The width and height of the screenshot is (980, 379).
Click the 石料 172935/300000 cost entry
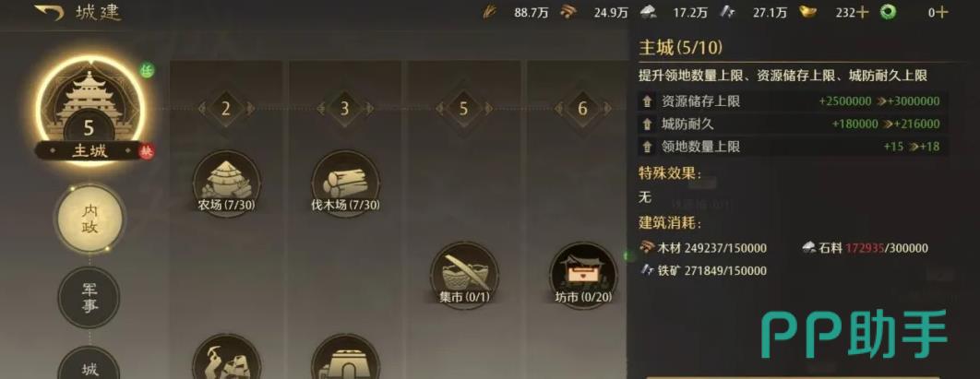pos(865,248)
